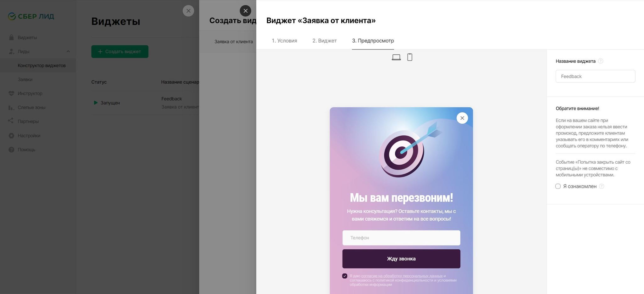Click the Жду звонка button

(x=401, y=259)
